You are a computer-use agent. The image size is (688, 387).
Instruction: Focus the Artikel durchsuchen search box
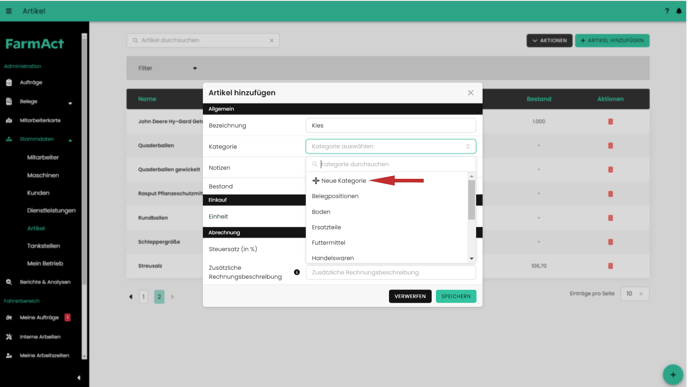pos(203,40)
